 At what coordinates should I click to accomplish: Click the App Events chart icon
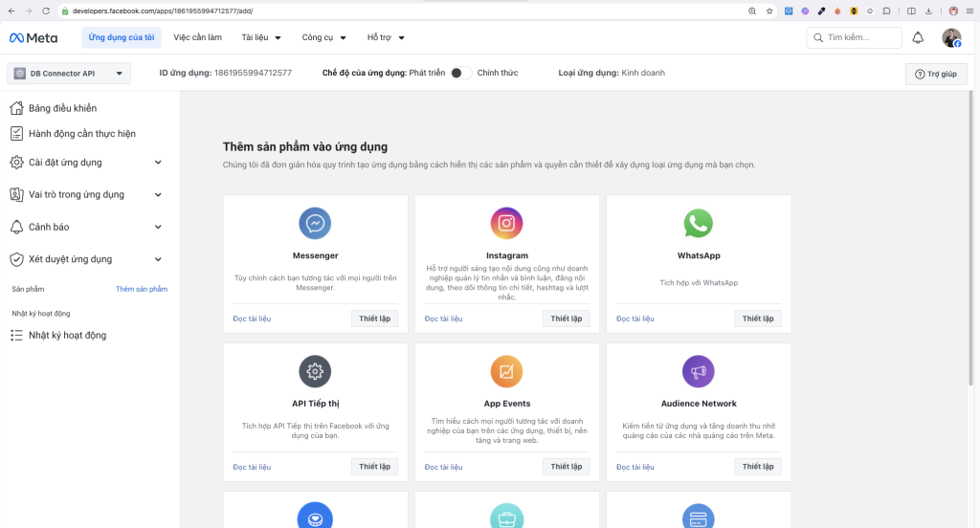506,370
